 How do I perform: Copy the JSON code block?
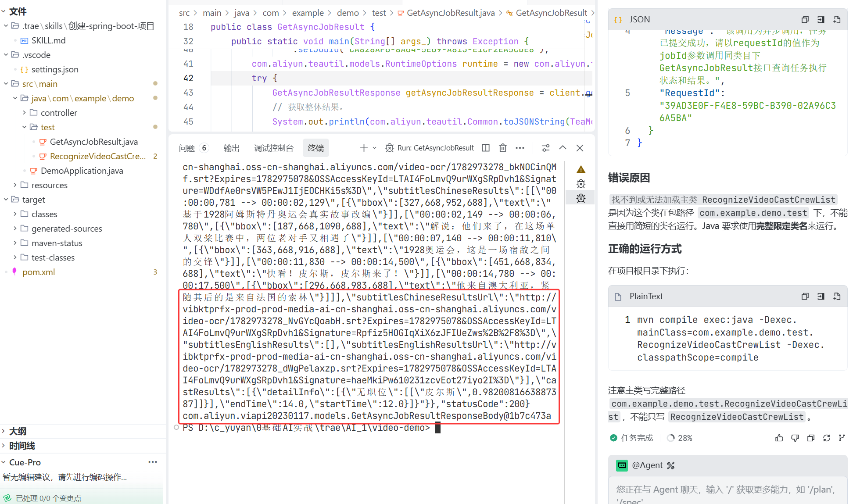coord(805,20)
